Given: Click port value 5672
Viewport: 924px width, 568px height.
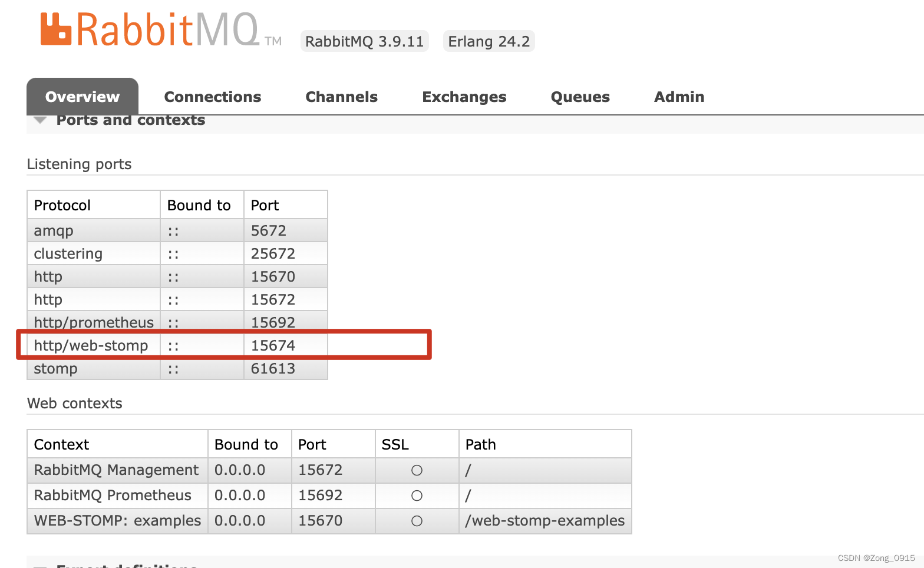Looking at the screenshot, I should click(x=268, y=230).
